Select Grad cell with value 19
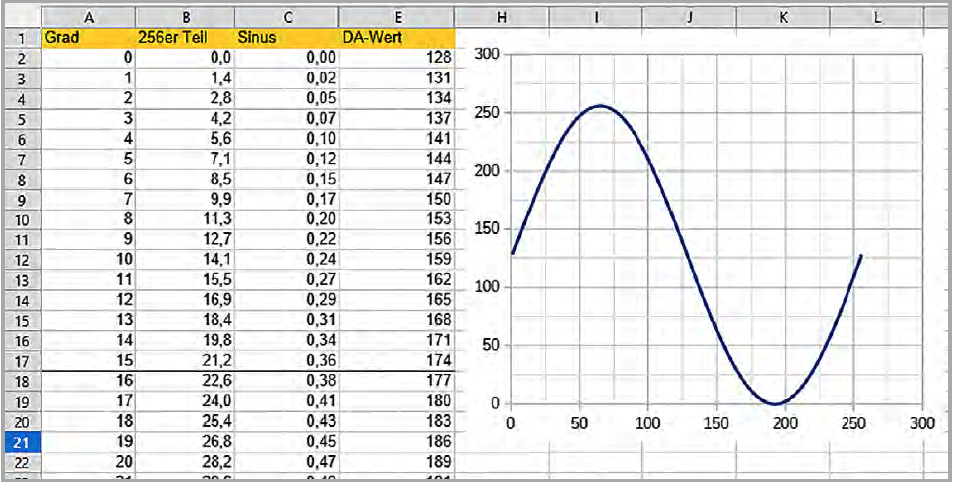Screen dimensions: 953x484 pyautogui.click(x=89, y=441)
